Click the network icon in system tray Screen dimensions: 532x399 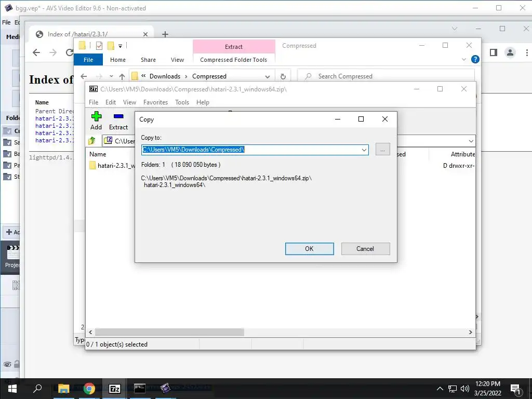[x=453, y=389]
